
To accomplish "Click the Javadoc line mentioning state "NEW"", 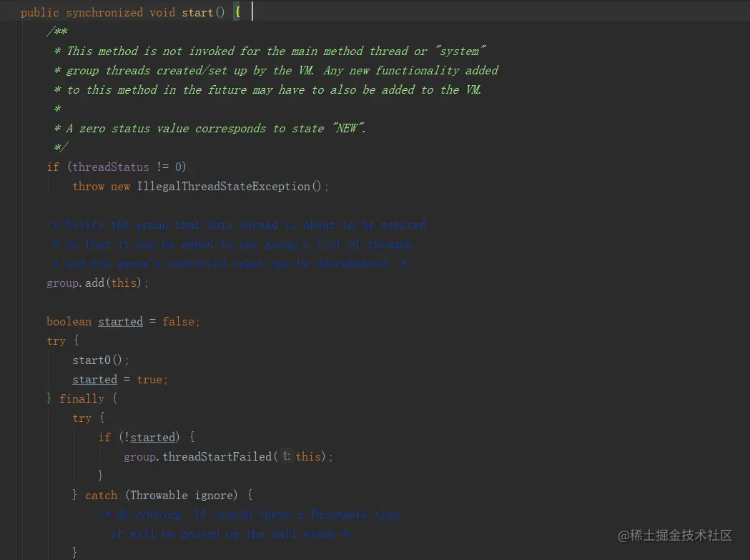I will click(x=216, y=128).
